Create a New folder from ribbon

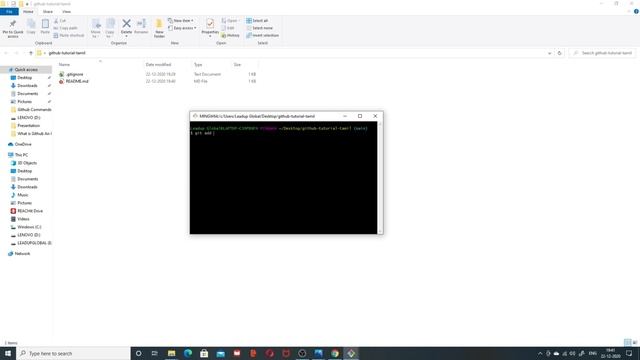point(159,28)
